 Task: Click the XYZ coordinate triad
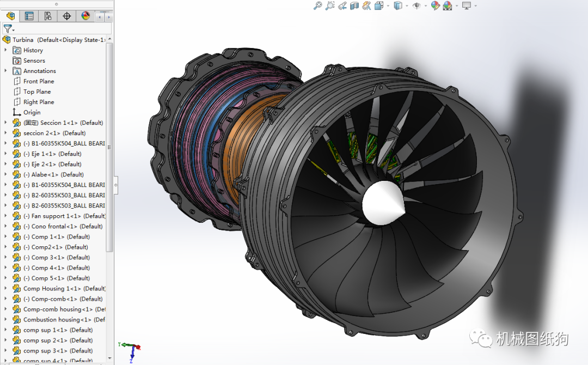click(130, 352)
